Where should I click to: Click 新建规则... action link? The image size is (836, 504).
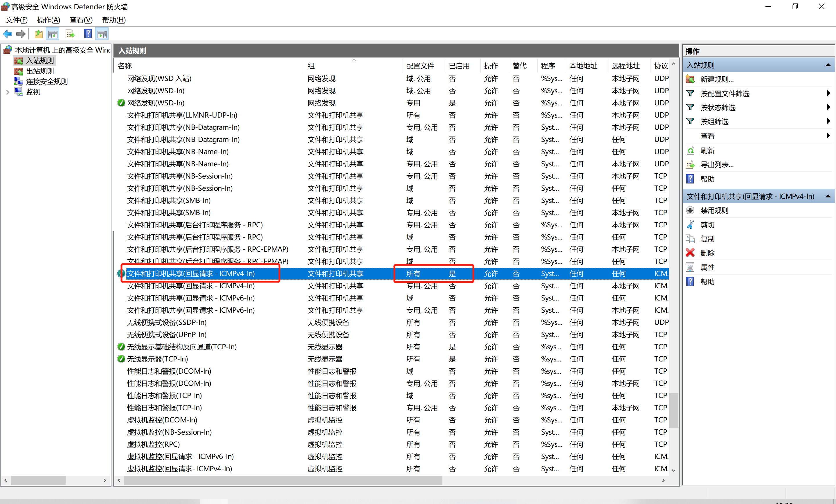click(717, 79)
